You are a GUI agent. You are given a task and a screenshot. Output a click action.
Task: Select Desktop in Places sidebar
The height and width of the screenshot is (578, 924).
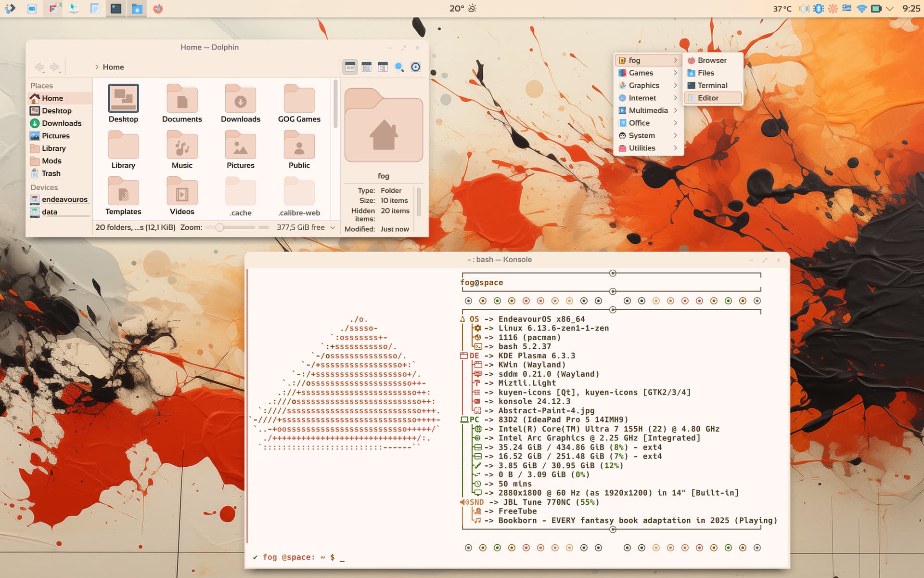(60, 111)
